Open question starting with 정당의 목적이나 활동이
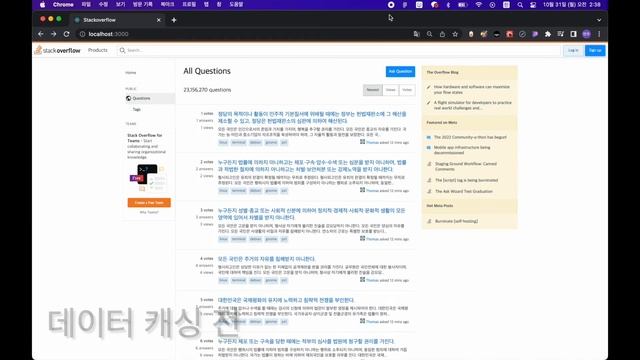This screenshot has width=640, height=360. point(312,118)
